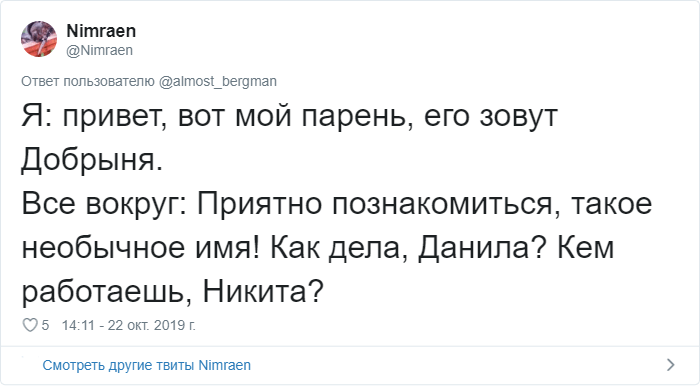Click the tweet's first line beginning Я: привет
Viewport: 700px width, 386px height.
(290, 116)
